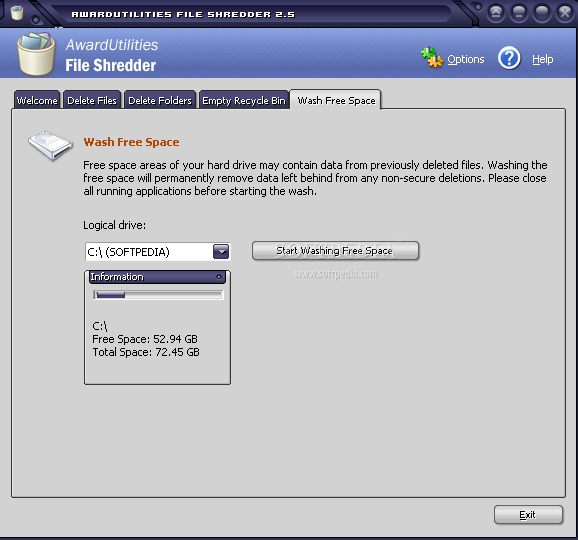Click the 'Wash Free Space' orange heading

(x=131, y=142)
